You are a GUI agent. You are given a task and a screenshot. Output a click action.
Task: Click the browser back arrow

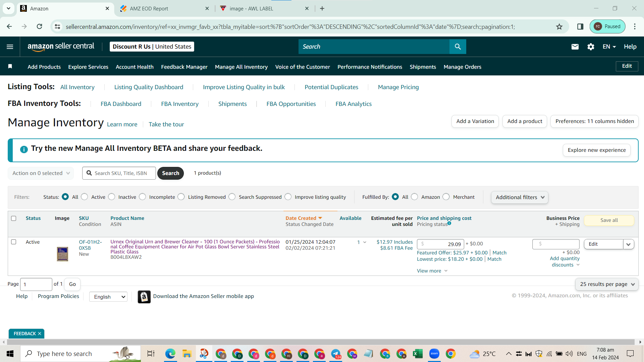(9, 26)
